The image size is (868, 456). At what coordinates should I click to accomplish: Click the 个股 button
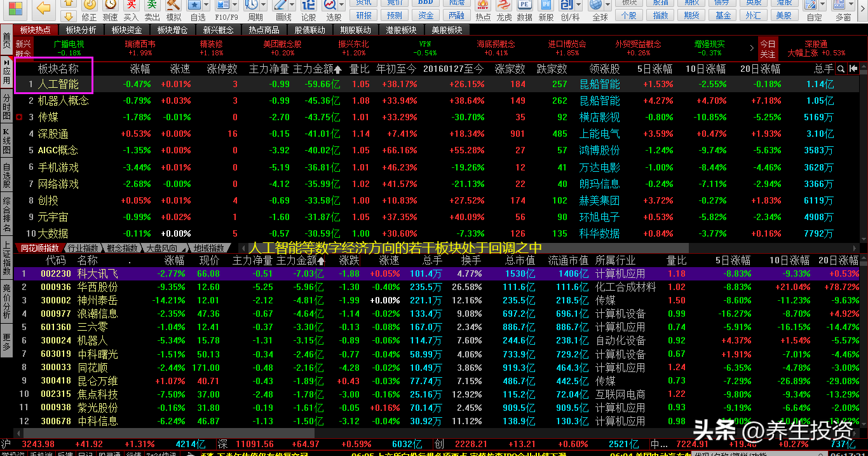click(x=628, y=15)
